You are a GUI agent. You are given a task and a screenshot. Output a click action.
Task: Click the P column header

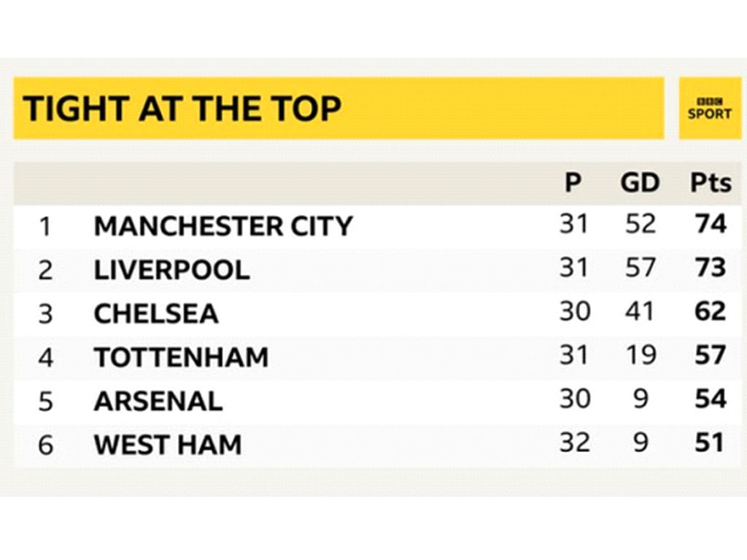click(x=573, y=182)
